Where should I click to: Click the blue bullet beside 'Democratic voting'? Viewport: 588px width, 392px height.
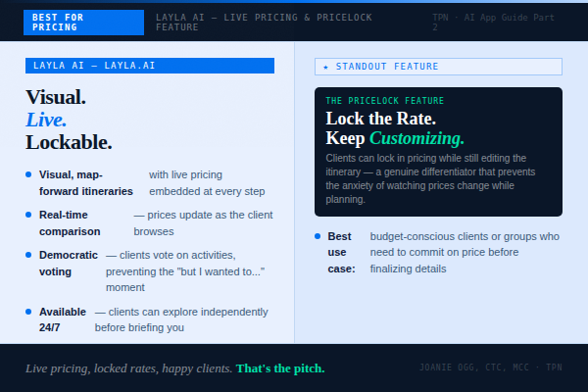coord(28,255)
